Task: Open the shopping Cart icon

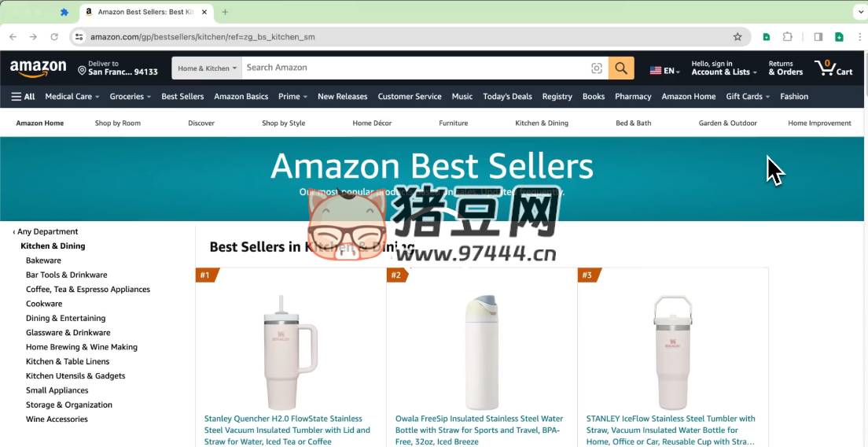Action: click(833, 68)
